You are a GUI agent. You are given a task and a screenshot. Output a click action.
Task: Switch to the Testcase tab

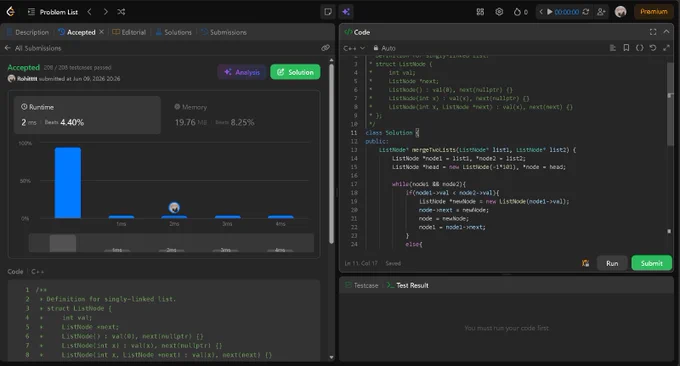(362, 285)
